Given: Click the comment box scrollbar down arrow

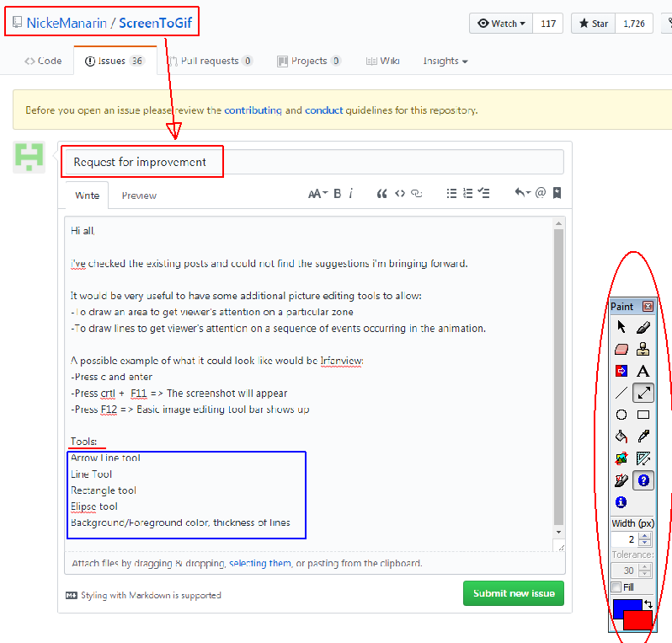Looking at the screenshot, I should point(558,532).
